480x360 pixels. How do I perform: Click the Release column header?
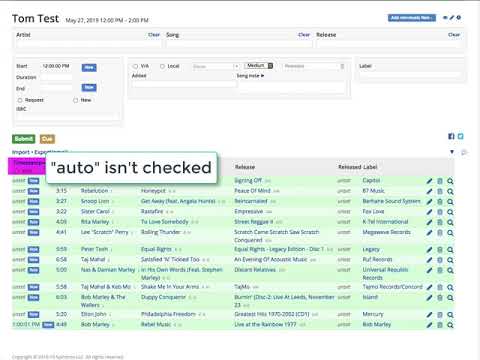tap(245, 167)
